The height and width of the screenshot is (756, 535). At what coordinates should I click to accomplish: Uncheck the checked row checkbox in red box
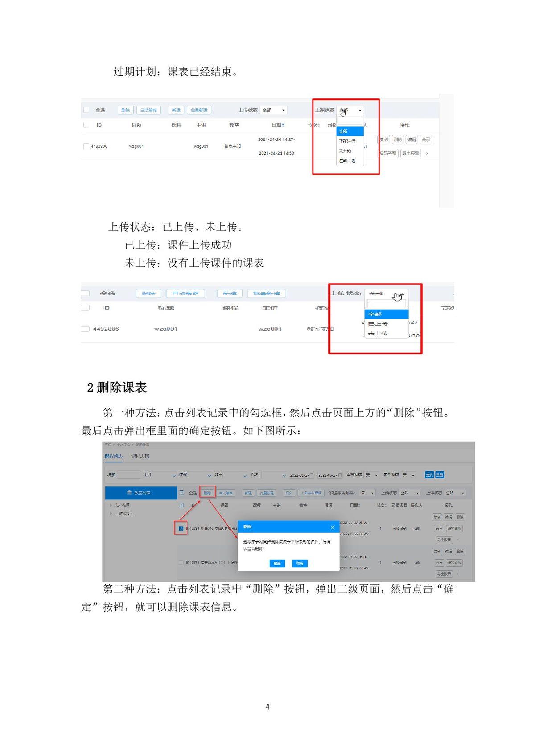181,528
